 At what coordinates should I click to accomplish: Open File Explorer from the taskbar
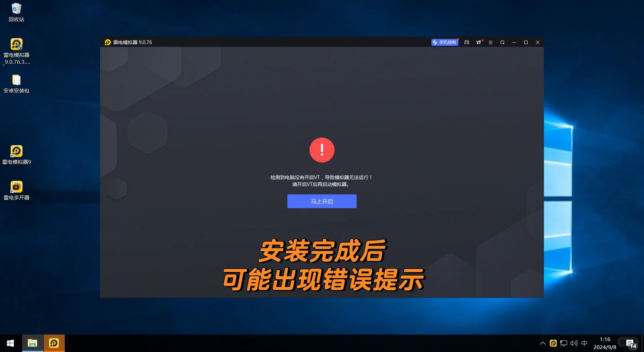(33, 343)
